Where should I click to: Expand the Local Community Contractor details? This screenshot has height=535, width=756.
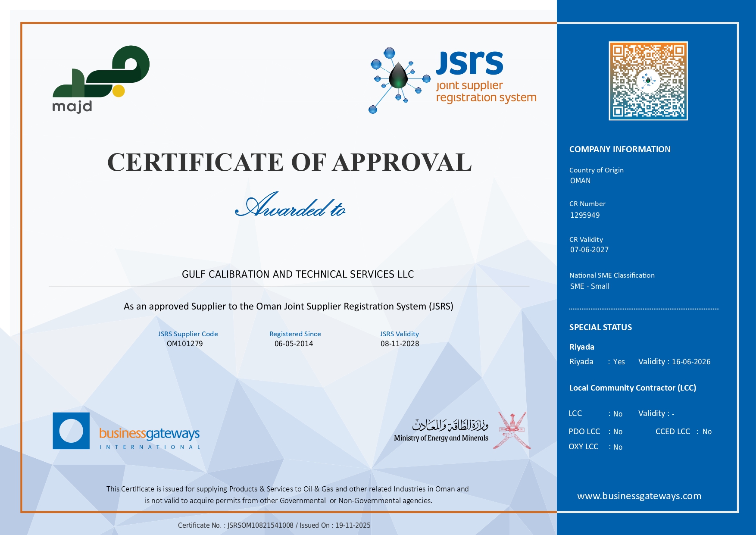632,388
